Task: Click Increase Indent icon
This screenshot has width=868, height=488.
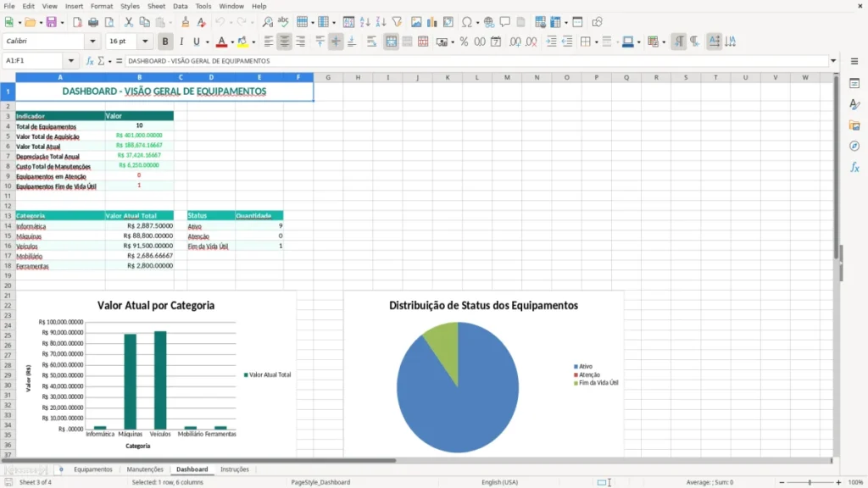Action: pos(551,42)
